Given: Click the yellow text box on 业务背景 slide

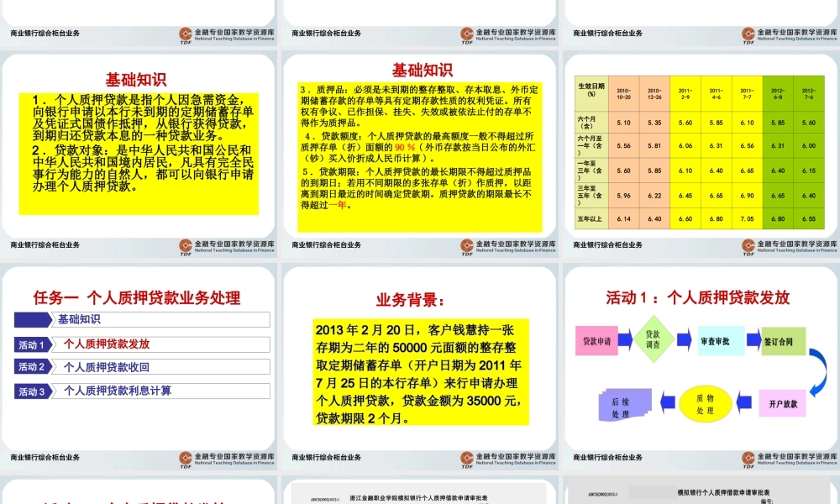Looking at the screenshot, I should point(420,374).
